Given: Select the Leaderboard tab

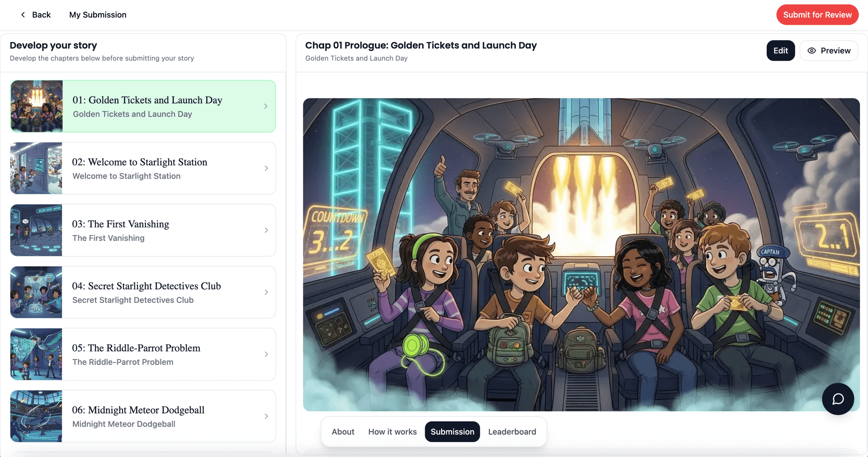Looking at the screenshot, I should pyautogui.click(x=512, y=432).
